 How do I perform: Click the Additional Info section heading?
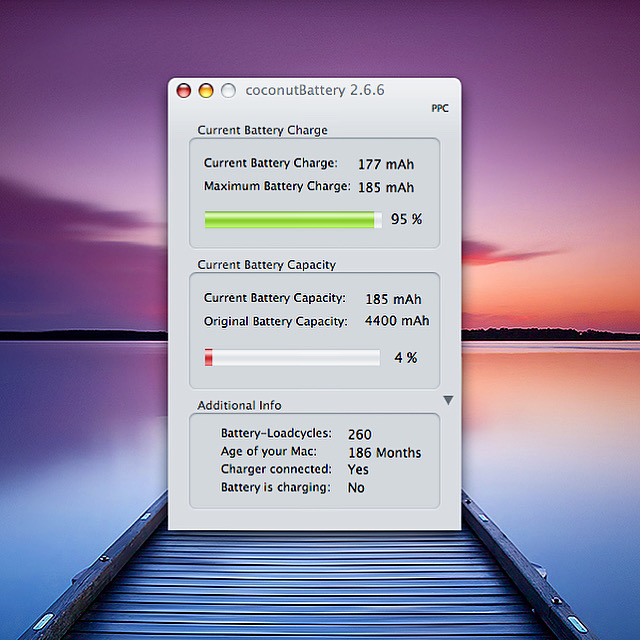click(239, 405)
